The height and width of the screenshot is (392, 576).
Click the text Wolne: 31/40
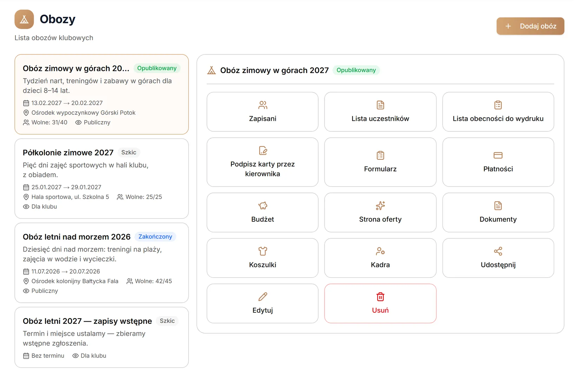click(50, 123)
